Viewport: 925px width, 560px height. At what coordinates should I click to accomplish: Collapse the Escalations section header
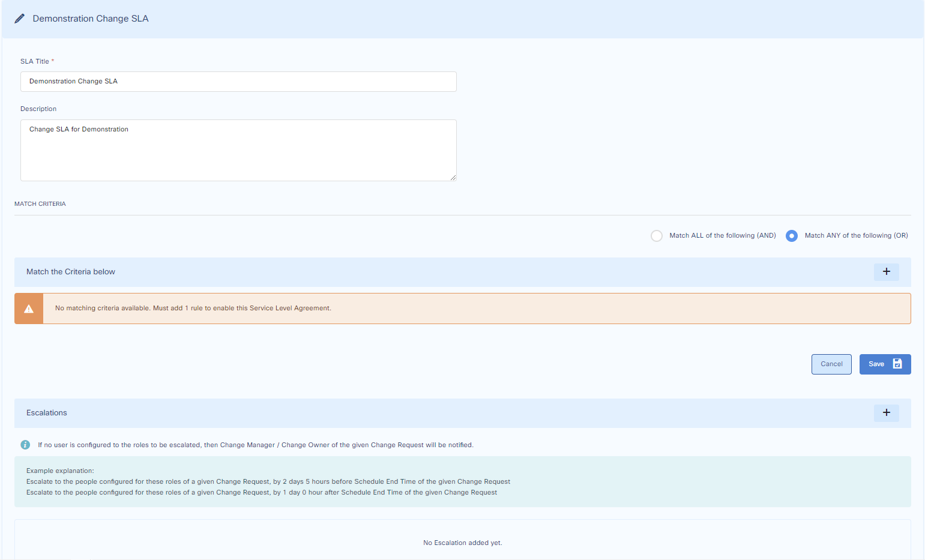click(46, 412)
